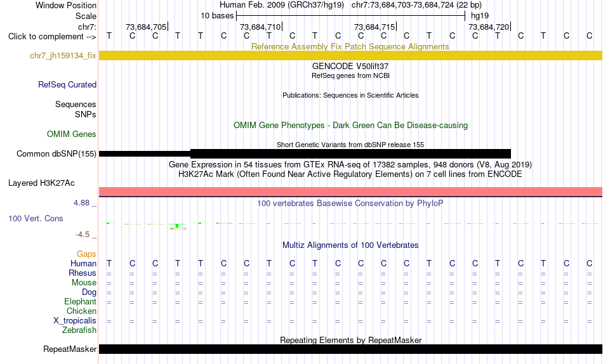Open Short Genetic Variants from dbSNP title
Image resolution: width=603 pixels, height=364 pixels.
[350, 145]
